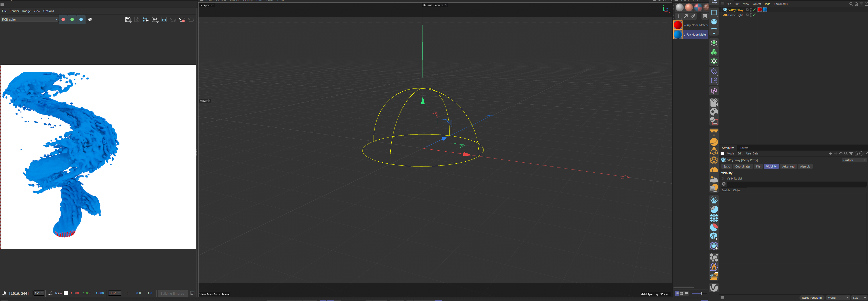
Task: Click the Raw white color swatch
Action: [66, 293]
